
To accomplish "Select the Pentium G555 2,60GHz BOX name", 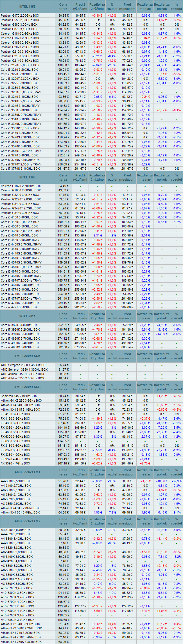I will pyautogui.click(x=20, y=20).
